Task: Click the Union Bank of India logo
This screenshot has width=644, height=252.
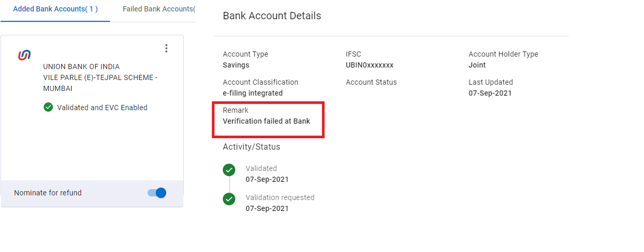Action: pos(24,55)
